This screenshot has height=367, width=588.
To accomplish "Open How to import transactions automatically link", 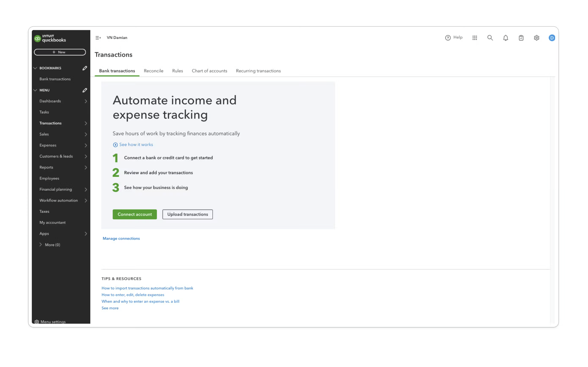I will [147, 288].
